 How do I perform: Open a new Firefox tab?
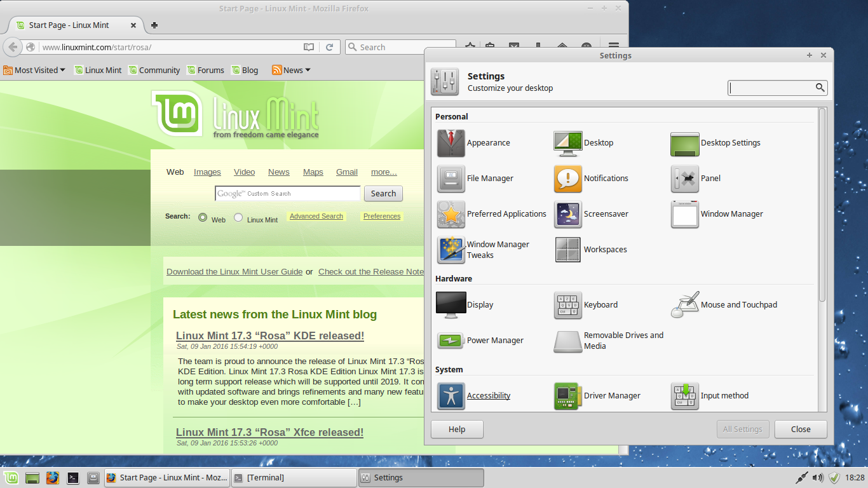coord(154,25)
